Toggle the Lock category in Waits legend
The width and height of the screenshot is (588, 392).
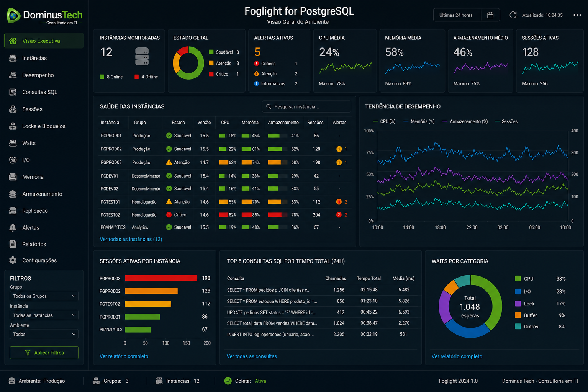(x=540, y=304)
